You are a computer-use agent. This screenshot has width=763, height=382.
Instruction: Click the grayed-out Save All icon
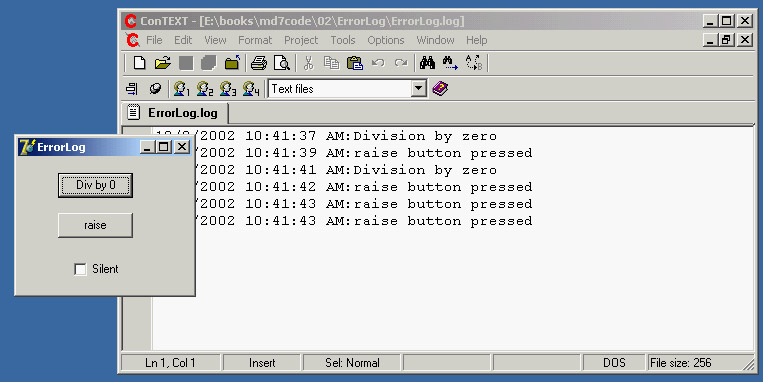tap(209, 63)
